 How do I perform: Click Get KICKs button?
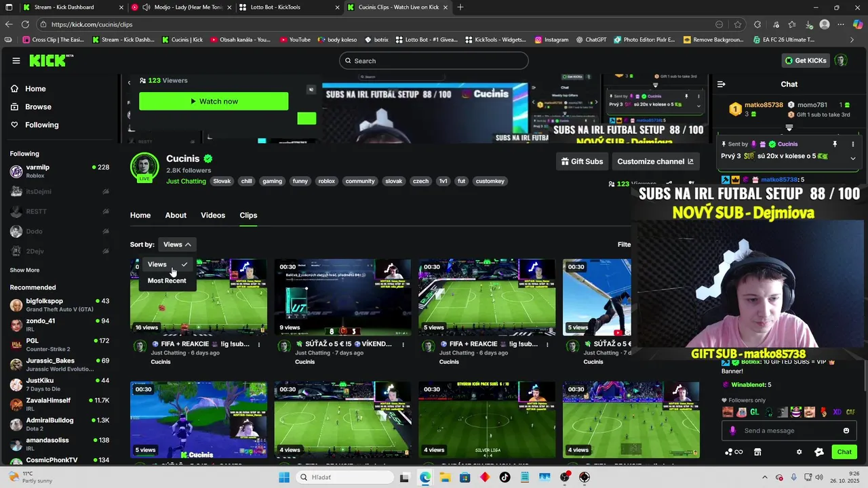tap(805, 60)
